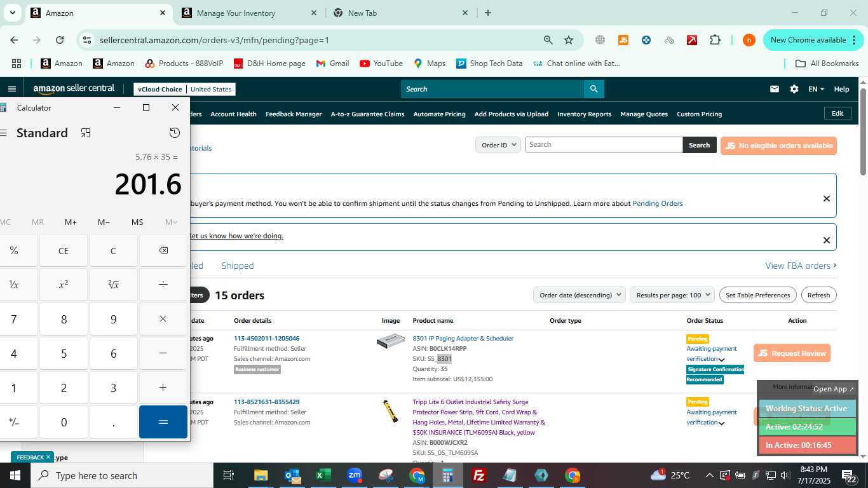The height and width of the screenshot is (488, 868).
Task: Click the 8301 adapter product thumbnail
Action: point(390,341)
